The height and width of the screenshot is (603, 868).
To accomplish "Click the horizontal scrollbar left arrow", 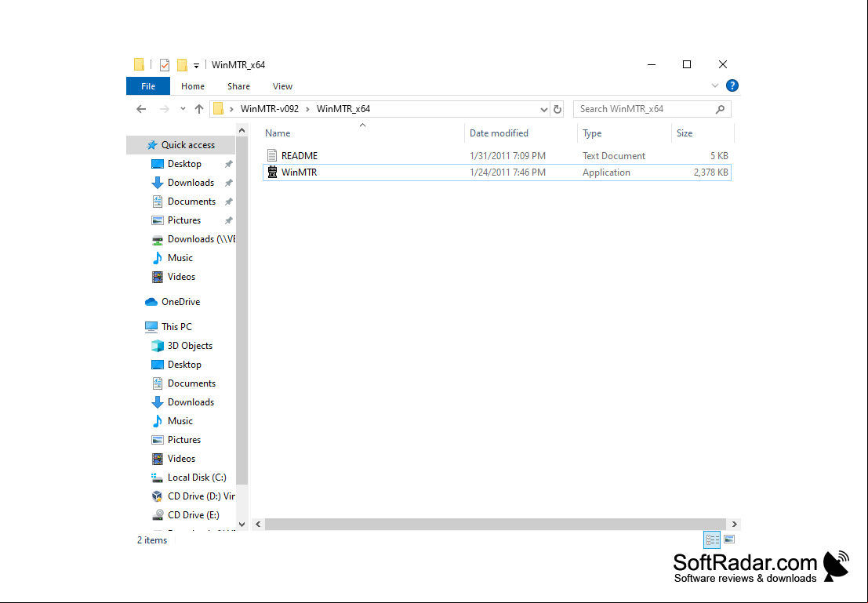I will coord(258,524).
